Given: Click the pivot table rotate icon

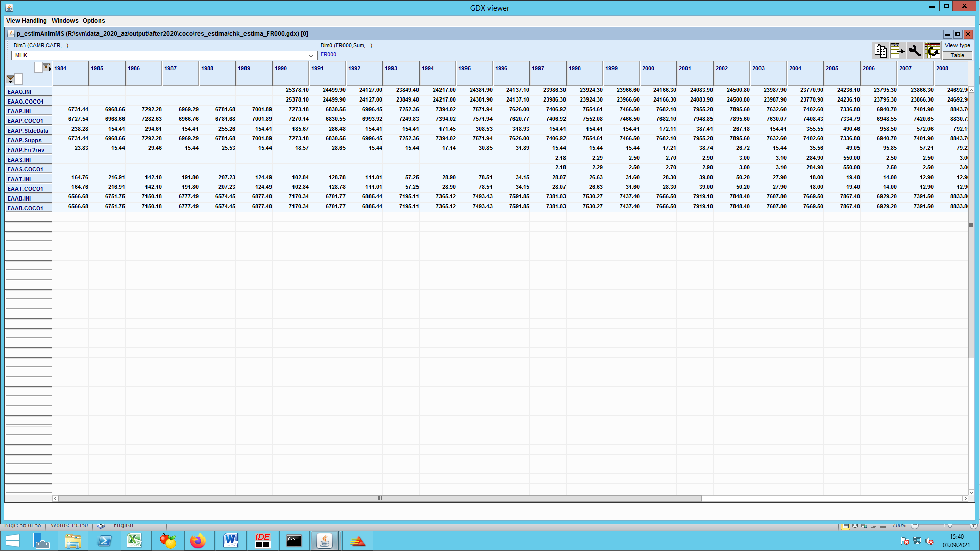Looking at the screenshot, I should point(932,51).
